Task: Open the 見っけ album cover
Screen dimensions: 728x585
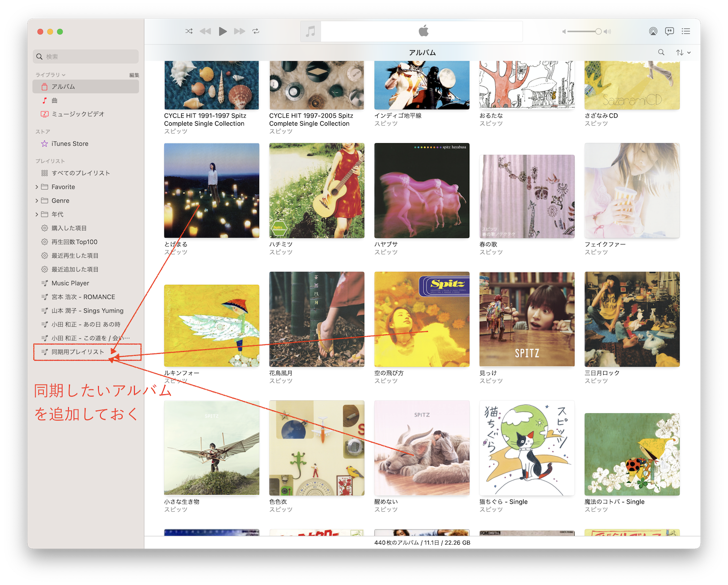Action: point(527,319)
